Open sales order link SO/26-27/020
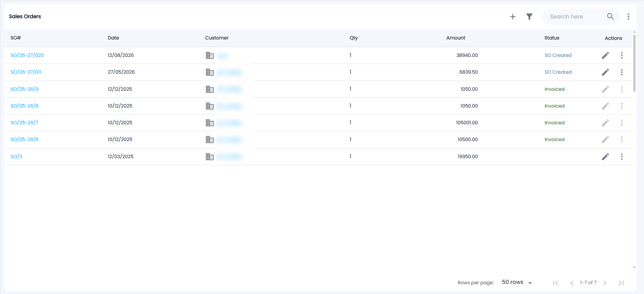This screenshot has width=644, height=294. pos(27,55)
